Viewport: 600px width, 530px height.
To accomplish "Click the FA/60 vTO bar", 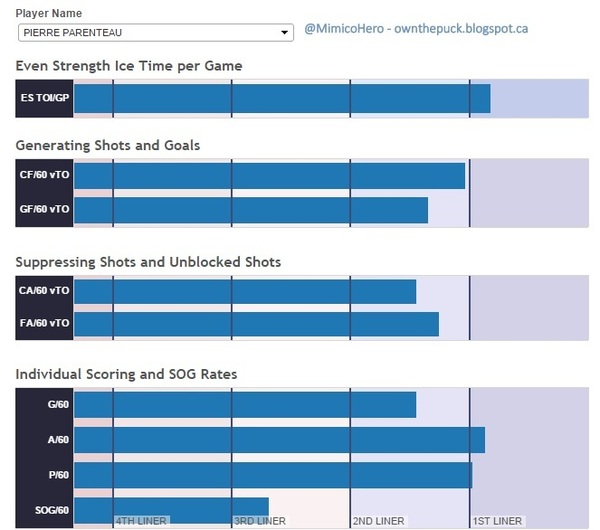I will point(257,324).
